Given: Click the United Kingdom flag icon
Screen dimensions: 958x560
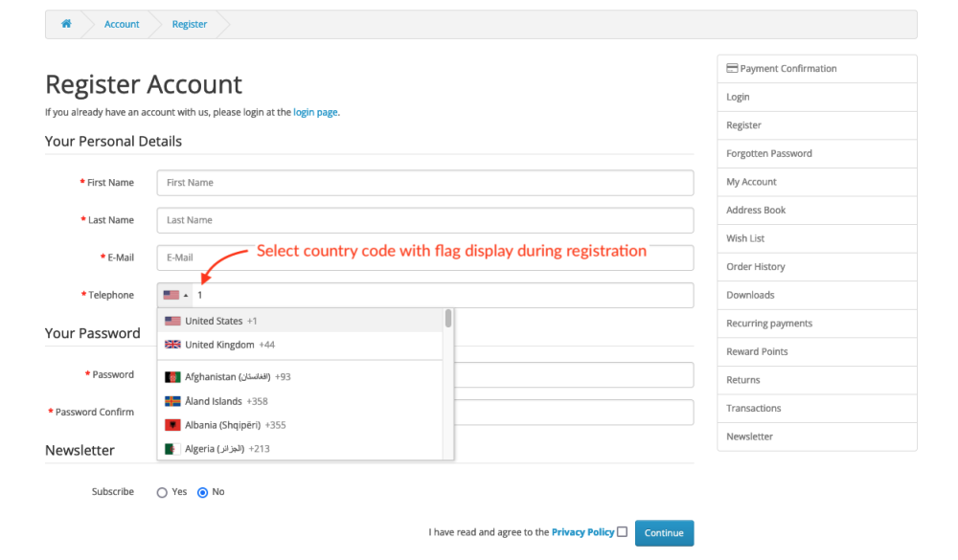Looking at the screenshot, I should (172, 345).
